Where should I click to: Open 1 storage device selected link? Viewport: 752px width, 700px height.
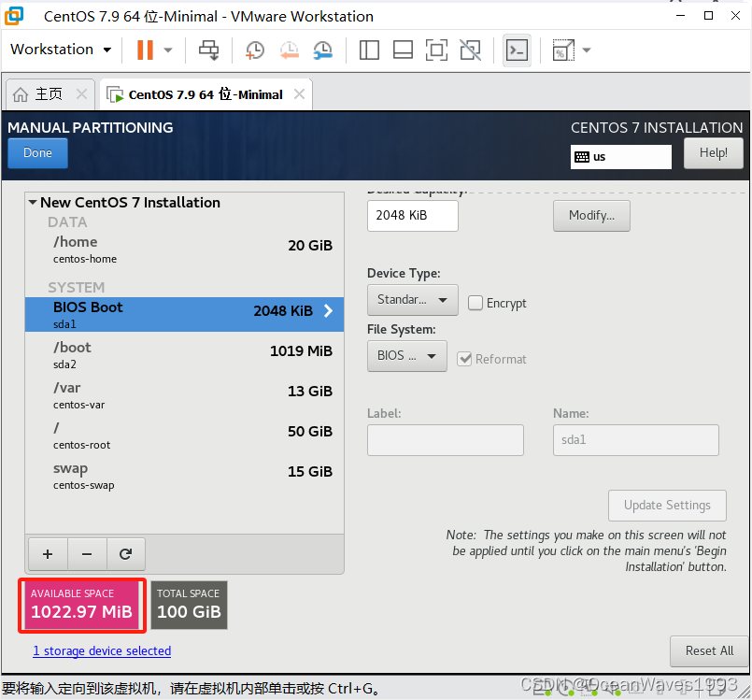coord(102,651)
